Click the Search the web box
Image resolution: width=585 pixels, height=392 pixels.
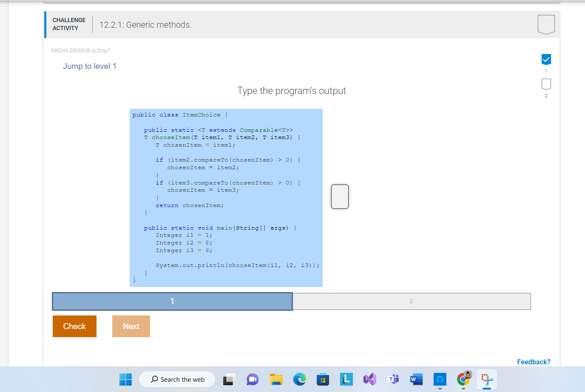coord(177,379)
